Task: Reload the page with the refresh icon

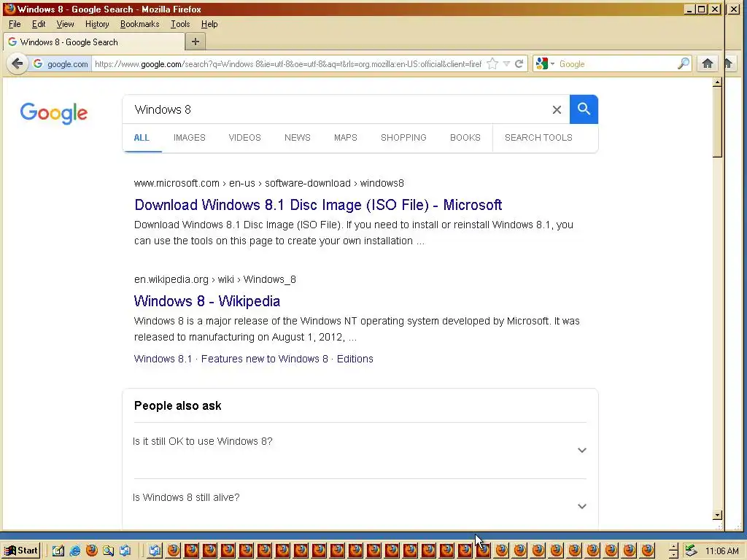Action: [519, 64]
